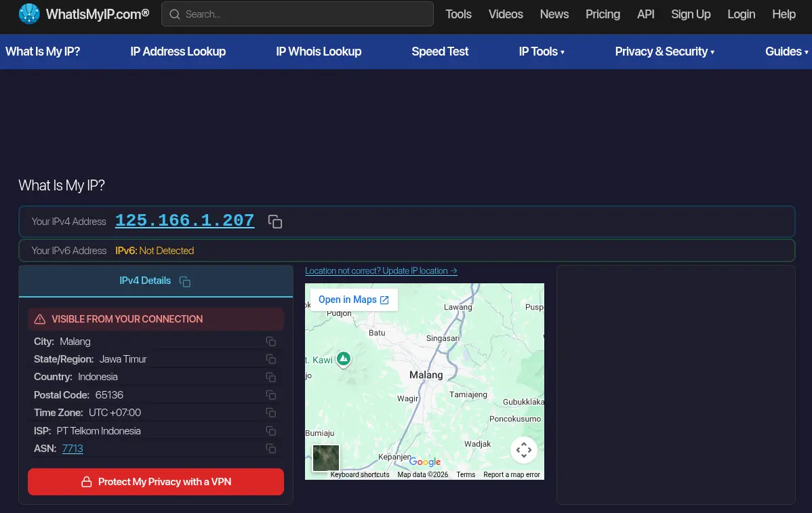The width and height of the screenshot is (812, 513).
Task: Click the map camera controls icon
Action: (523, 450)
